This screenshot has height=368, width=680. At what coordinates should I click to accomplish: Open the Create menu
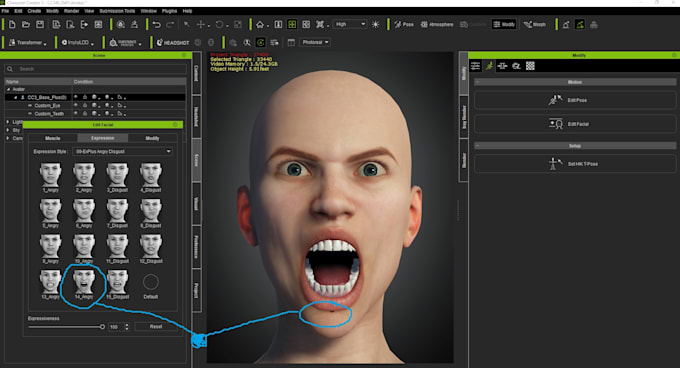point(34,11)
